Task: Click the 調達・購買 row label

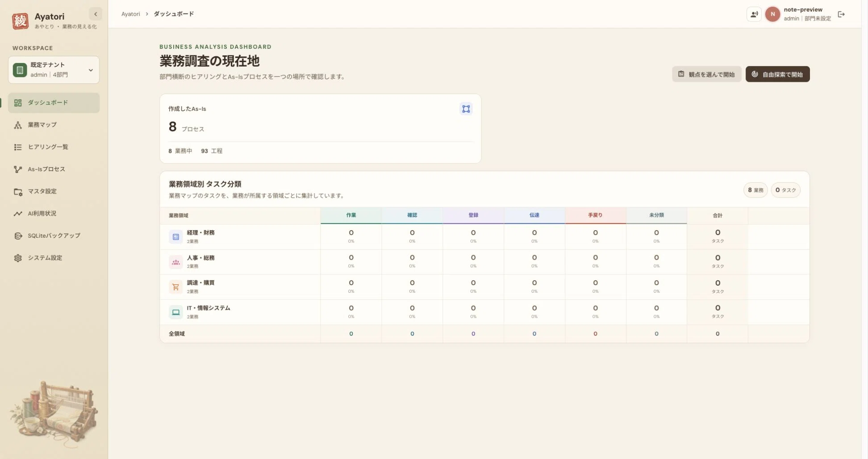Action: [x=200, y=283]
